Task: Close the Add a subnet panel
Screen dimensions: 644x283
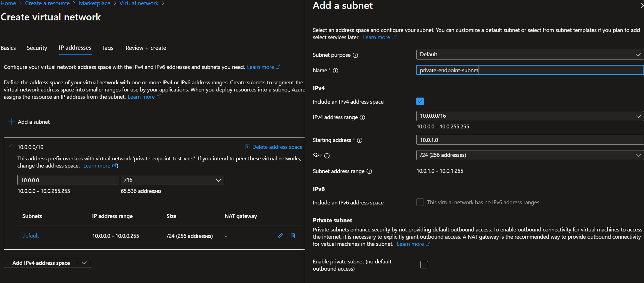Action: (642, 6)
